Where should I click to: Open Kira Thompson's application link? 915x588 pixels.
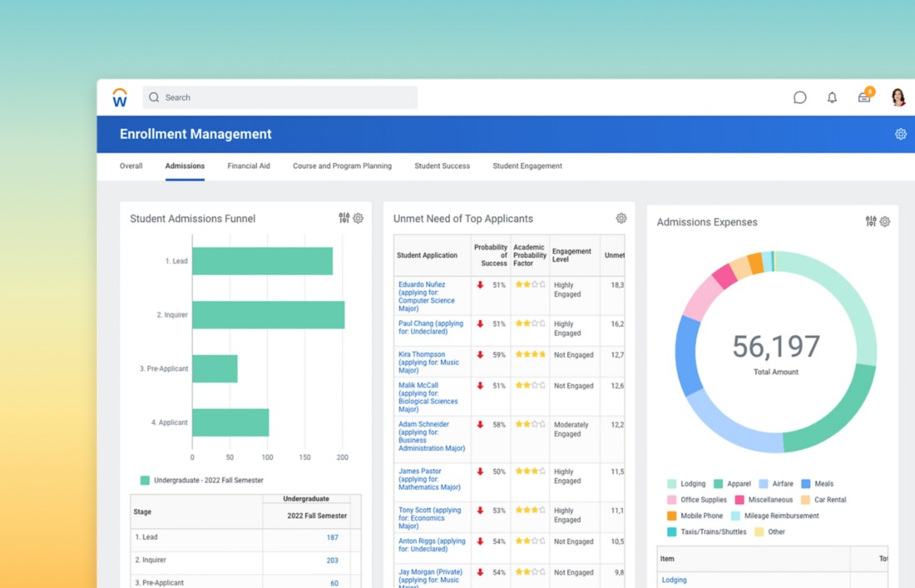(x=422, y=354)
